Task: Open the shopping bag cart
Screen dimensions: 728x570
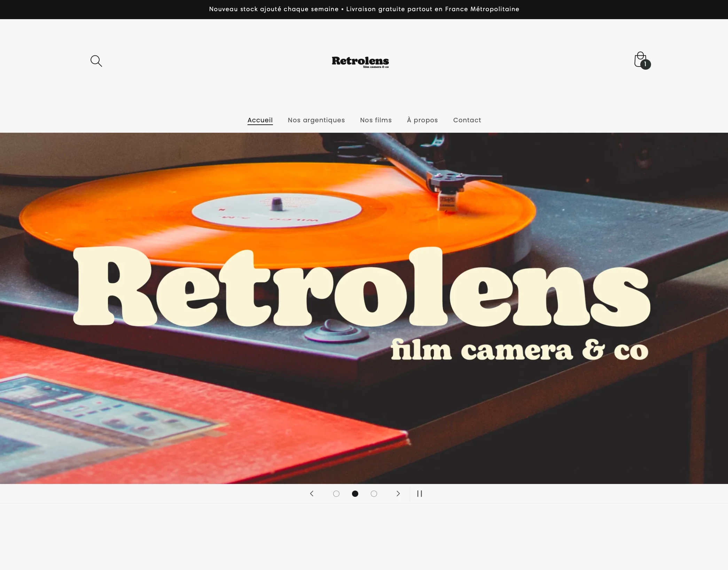Action: pyautogui.click(x=642, y=60)
